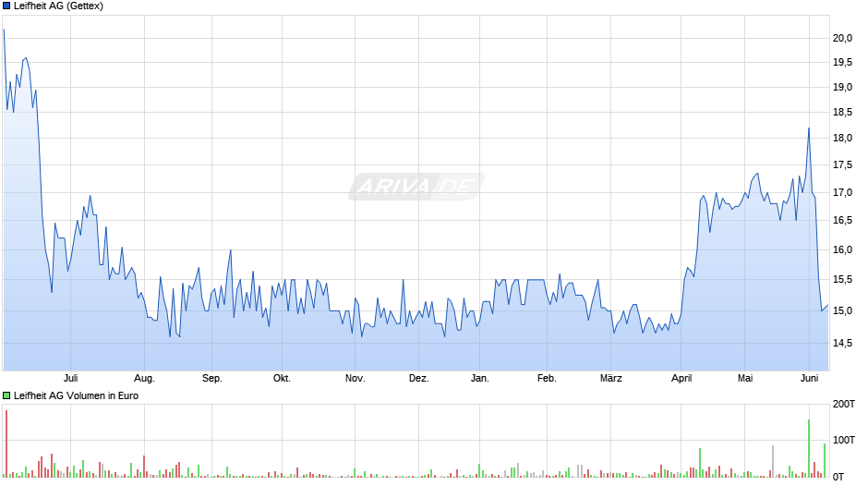Click the 'Feb.' month axis label

(547, 378)
